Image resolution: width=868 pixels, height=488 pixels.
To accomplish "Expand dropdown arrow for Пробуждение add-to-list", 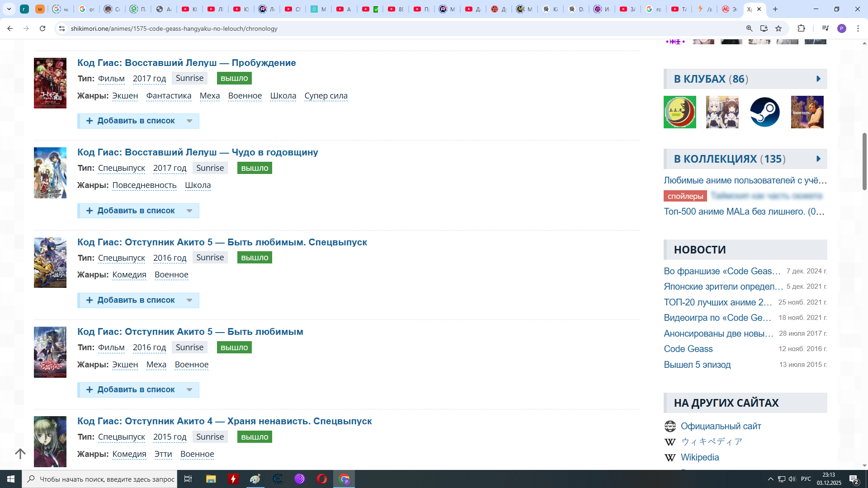I will 189,121.
